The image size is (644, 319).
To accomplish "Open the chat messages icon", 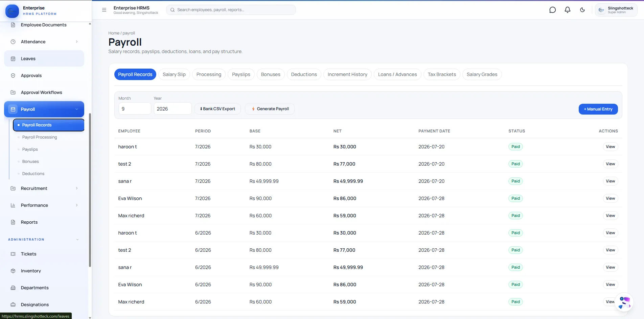I will [x=553, y=10].
